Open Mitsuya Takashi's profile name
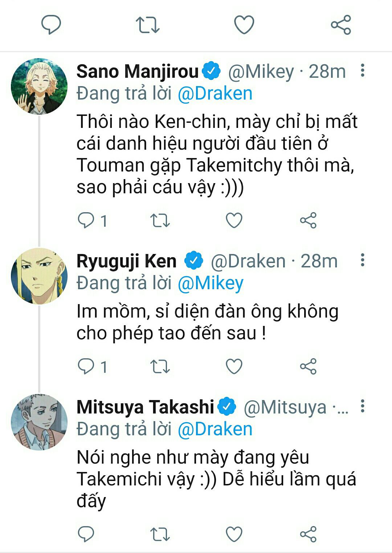Screen dimensions: 392x553 coord(145,407)
